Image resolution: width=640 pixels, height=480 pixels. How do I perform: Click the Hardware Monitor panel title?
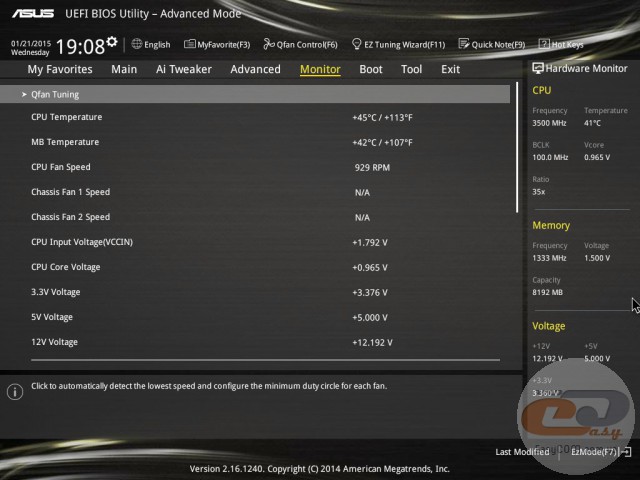(587, 69)
